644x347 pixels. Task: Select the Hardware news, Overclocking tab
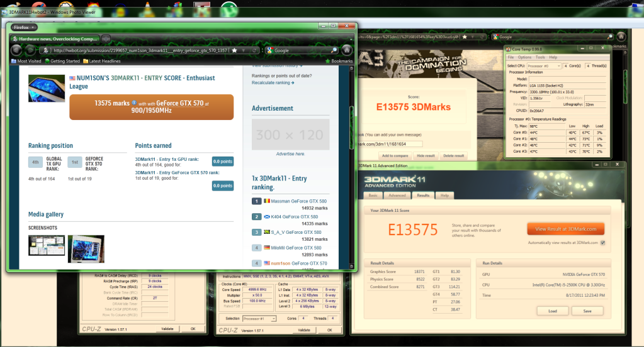pos(55,39)
